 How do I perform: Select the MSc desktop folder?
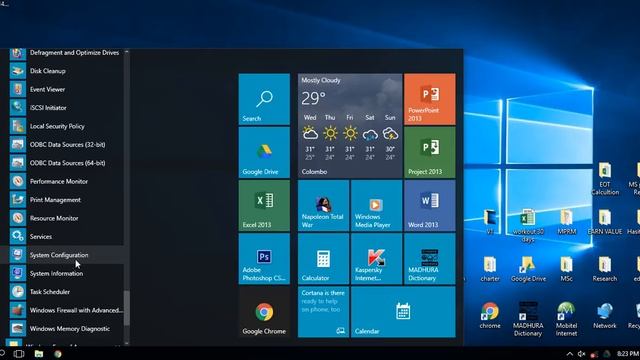click(566, 269)
